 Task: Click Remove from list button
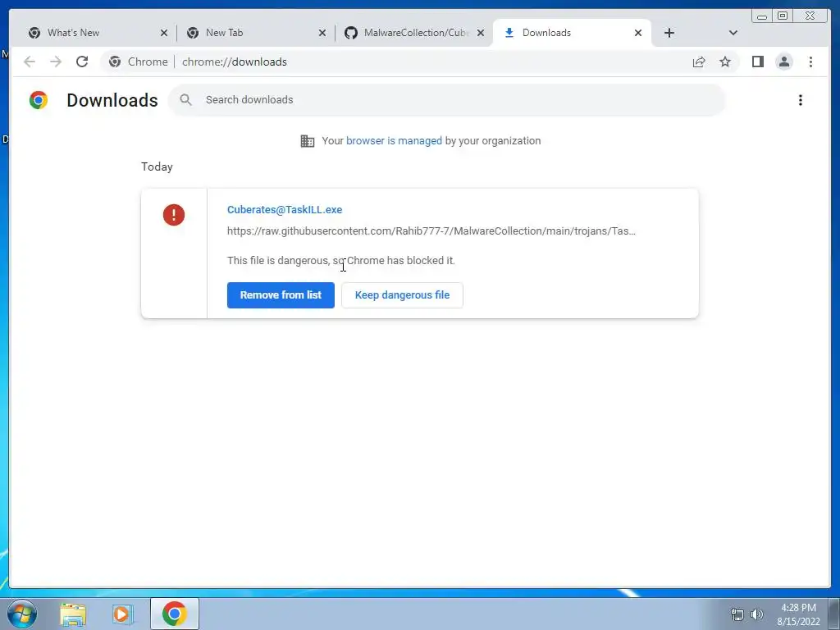point(281,295)
